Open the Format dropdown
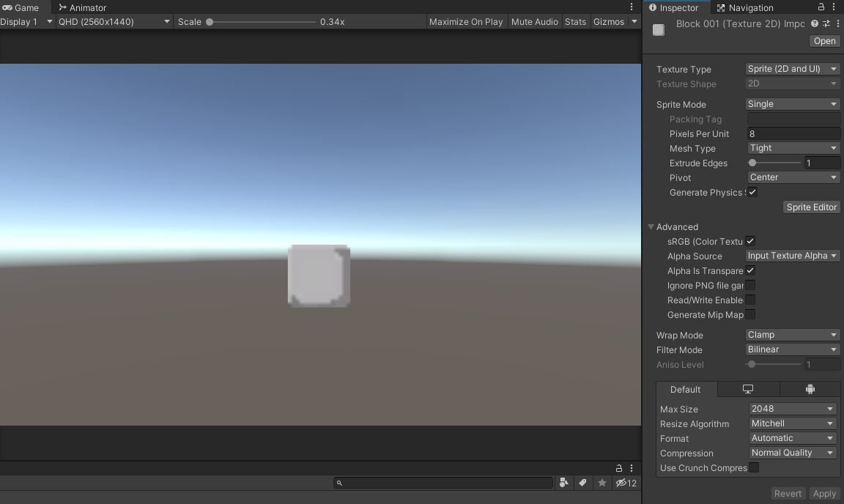 click(x=793, y=438)
